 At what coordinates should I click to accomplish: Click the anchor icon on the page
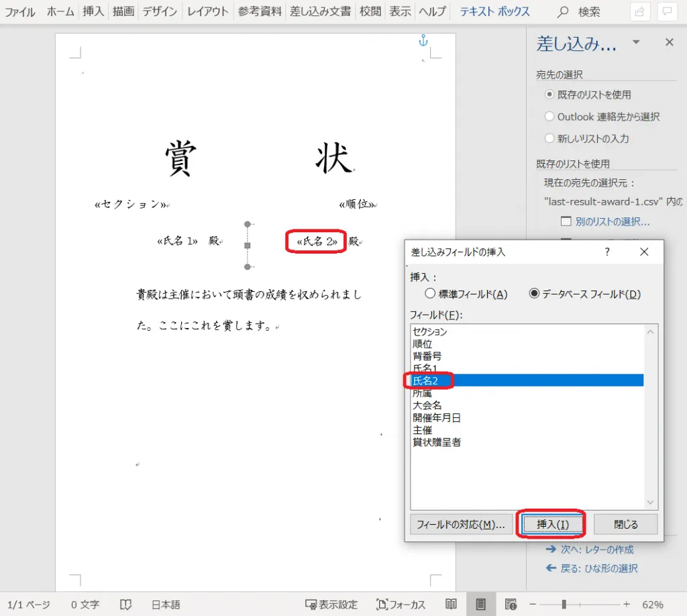point(423,41)
